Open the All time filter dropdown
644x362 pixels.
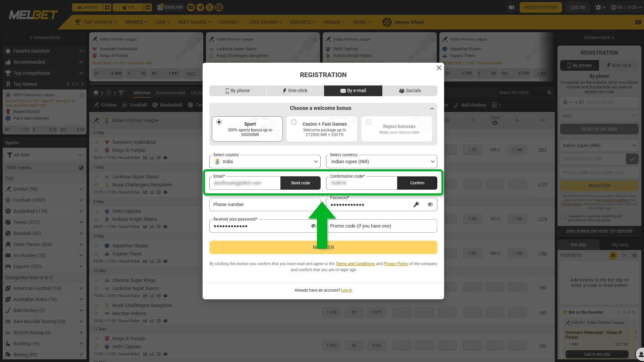[x=45, y=155]
